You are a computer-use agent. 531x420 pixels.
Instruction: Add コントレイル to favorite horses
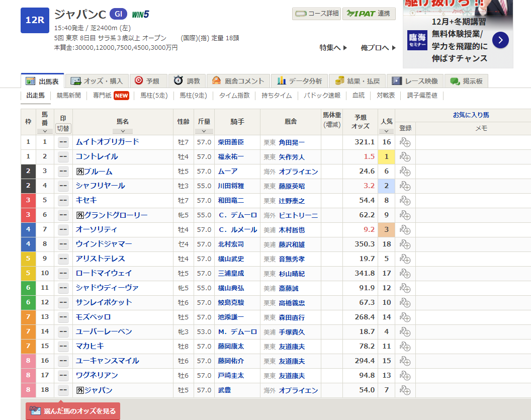point(405,157)
